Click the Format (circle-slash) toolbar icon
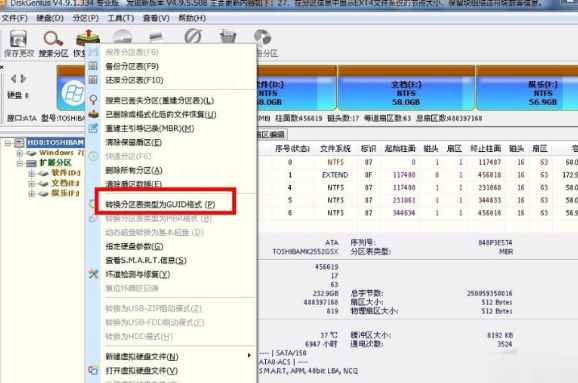This screenshot has height=383, width=578. [x=193, y=36]
